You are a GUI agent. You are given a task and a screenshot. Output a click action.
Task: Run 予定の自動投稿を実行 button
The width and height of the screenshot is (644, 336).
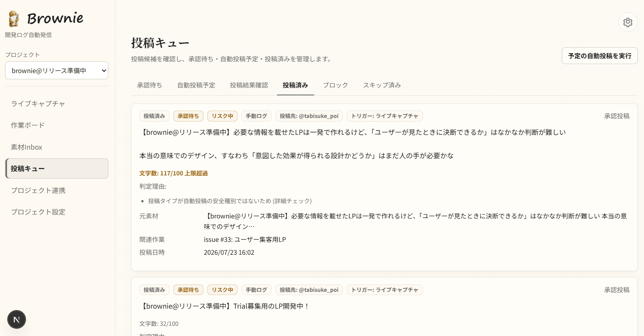coord(599,56)
